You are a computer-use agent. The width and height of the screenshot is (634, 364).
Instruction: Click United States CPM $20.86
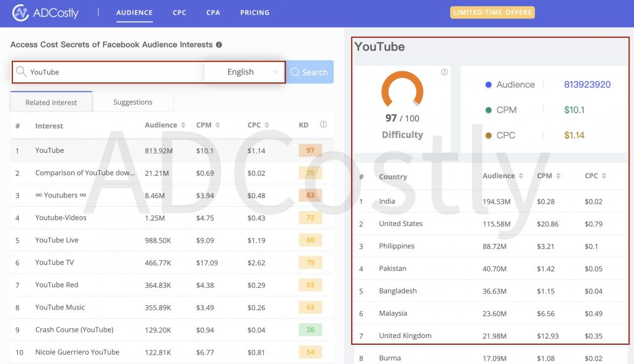547,224
